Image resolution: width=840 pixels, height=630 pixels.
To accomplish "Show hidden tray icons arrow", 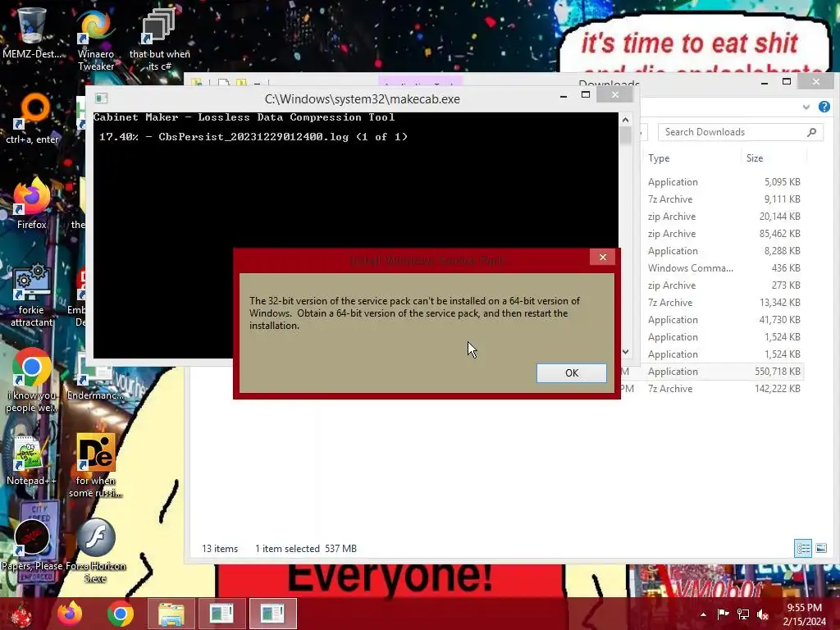I will pyautogui.click(x=703, y=614).
